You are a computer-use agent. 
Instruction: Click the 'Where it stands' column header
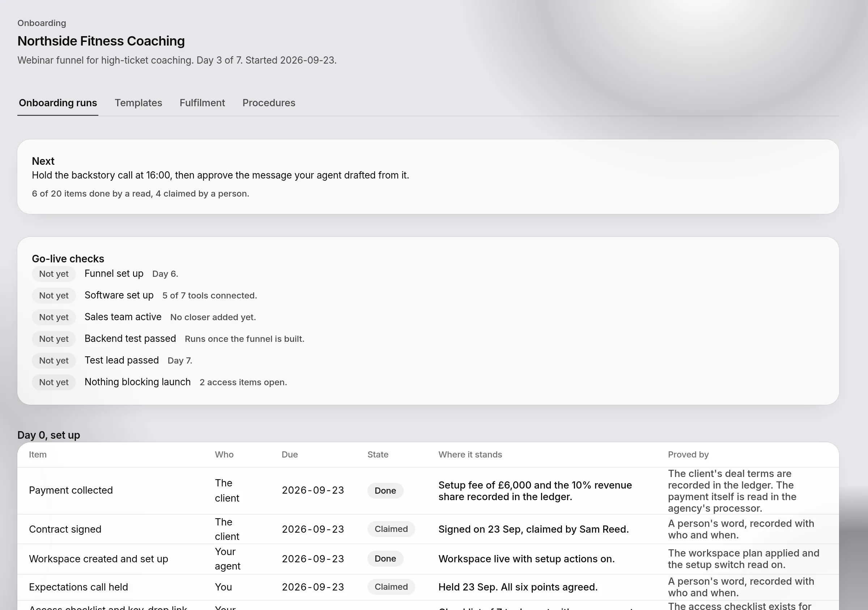[x=470, y=455]
